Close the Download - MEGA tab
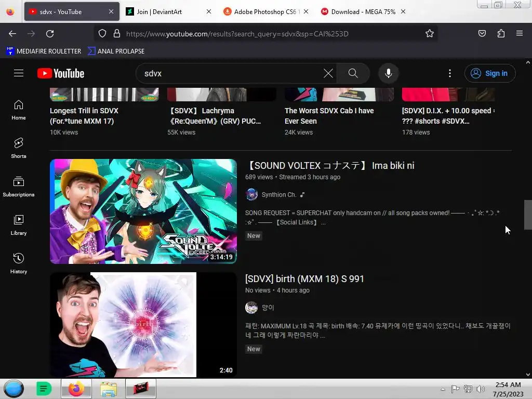The image size is (532, 399). (x=403, y=11)
